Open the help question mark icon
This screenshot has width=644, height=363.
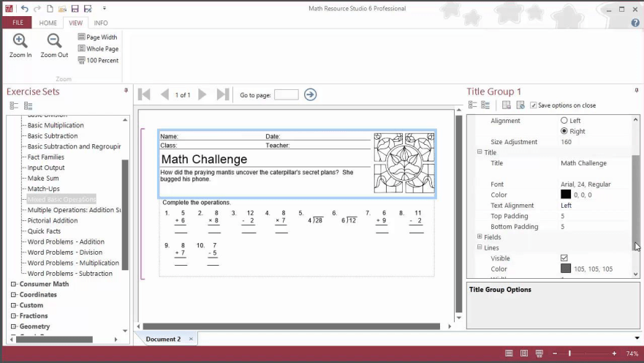[x=635, y=23]
